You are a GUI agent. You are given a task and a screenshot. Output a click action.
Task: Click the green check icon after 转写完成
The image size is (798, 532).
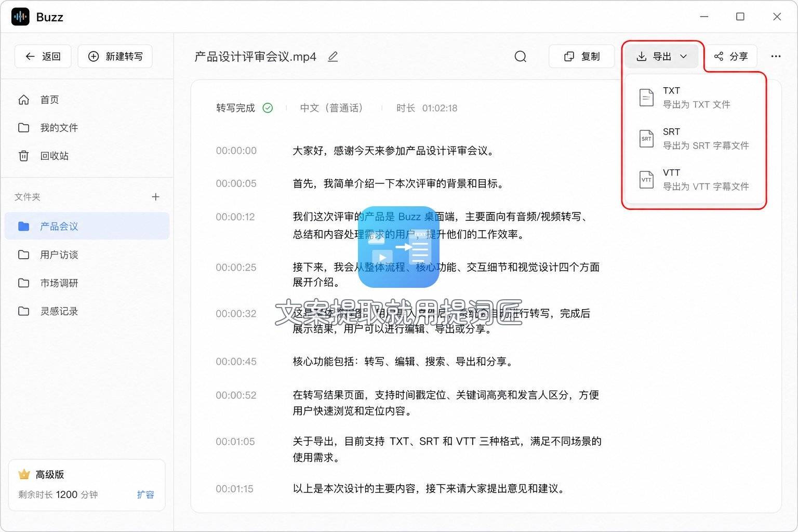coord(268,108)
